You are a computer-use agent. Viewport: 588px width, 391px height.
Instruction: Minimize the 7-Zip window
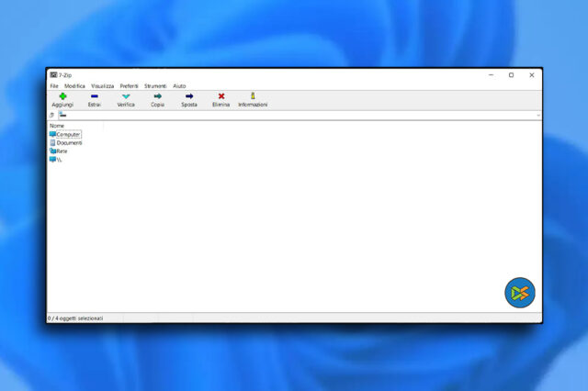pyautogui.click(x=492, y=75)
